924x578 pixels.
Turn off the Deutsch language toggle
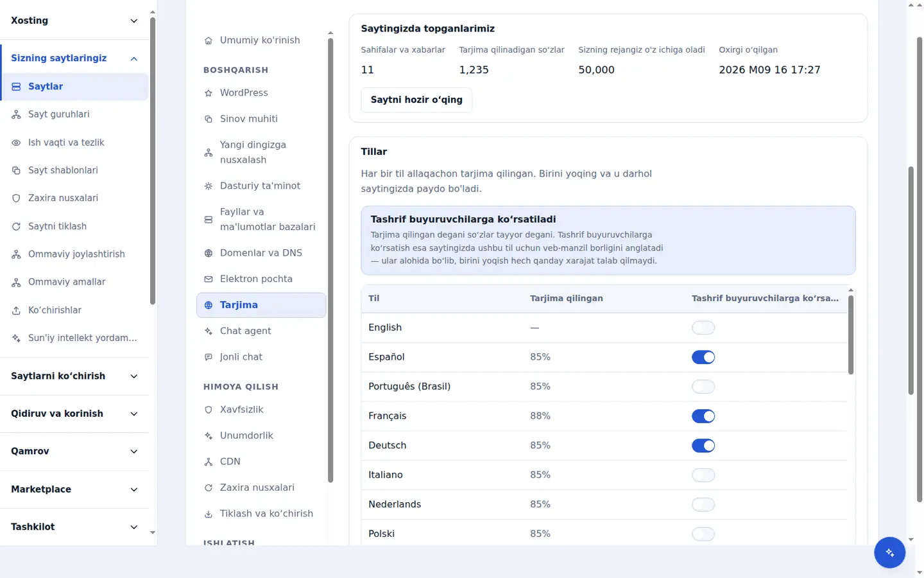click(703, 446)
